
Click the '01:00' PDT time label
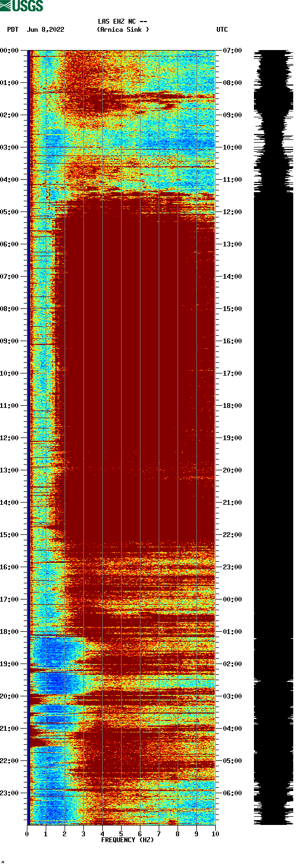coord(9,83)
